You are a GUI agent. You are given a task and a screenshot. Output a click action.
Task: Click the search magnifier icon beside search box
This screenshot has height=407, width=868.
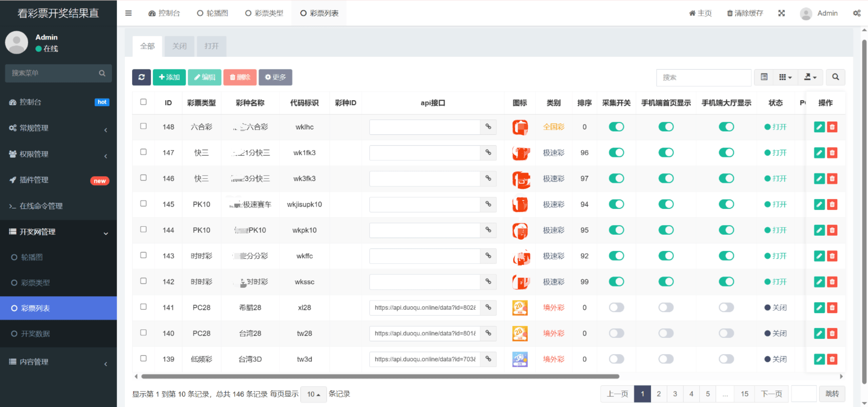(x=835, y=77)
